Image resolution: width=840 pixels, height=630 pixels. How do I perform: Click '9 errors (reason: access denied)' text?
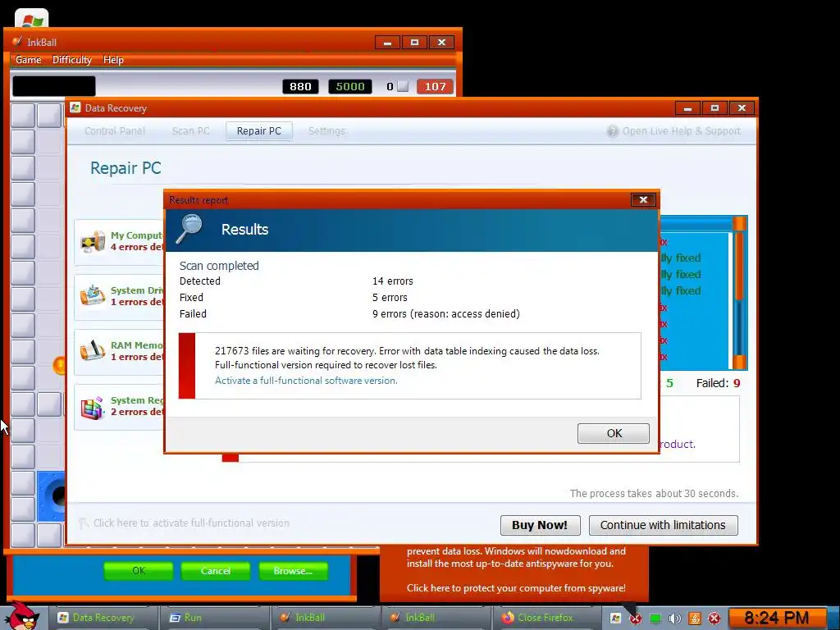pos(445,314)
